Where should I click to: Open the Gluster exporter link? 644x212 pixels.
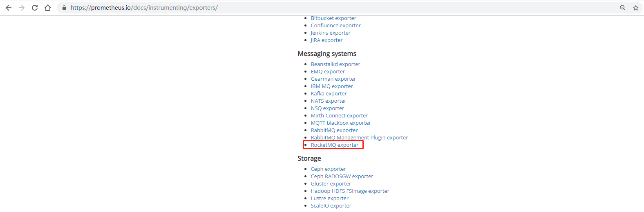(x=331, y=184)
